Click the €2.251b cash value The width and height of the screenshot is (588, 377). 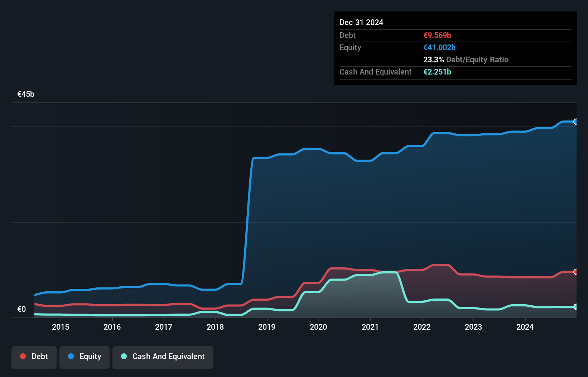(437, 72)
